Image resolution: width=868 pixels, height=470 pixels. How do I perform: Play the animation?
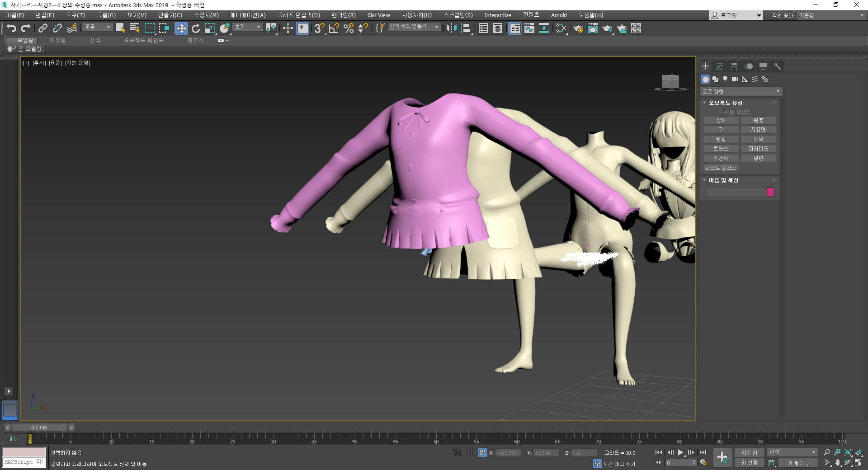pyautogui.click(x=681, y=452)
